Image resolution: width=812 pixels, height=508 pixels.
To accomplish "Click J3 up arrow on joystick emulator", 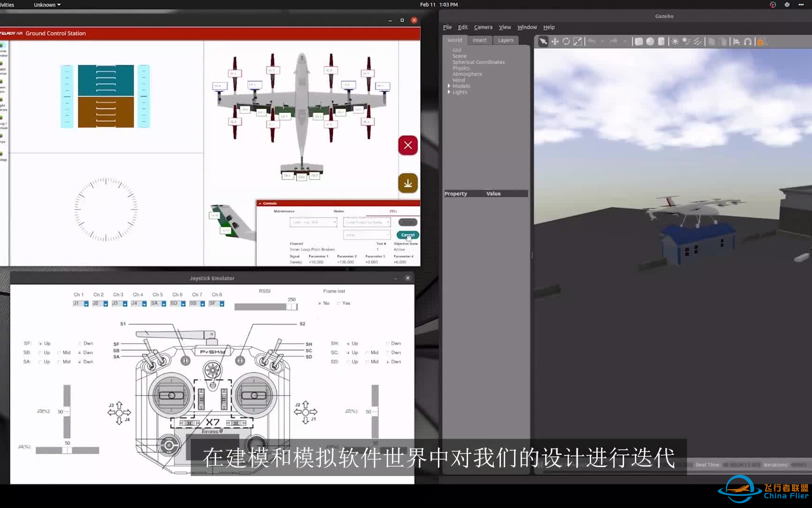I will pos(119,405).
